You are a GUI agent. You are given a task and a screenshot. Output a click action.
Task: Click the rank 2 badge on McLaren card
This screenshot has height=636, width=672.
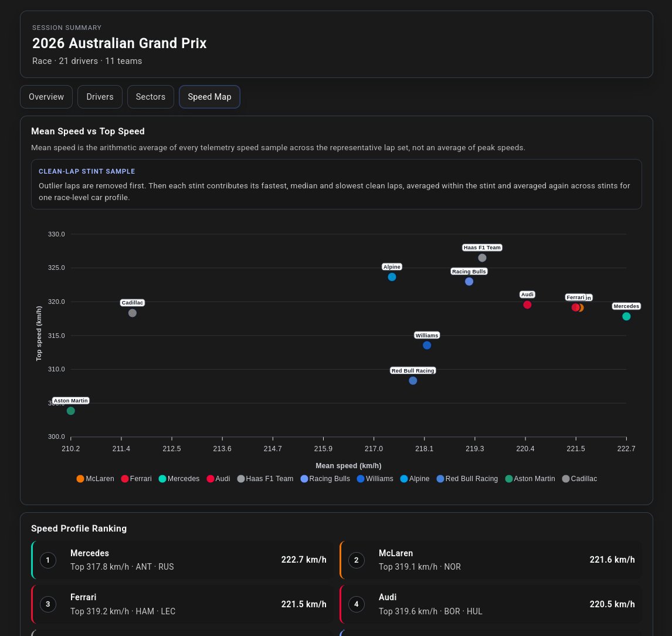(356, 560)
